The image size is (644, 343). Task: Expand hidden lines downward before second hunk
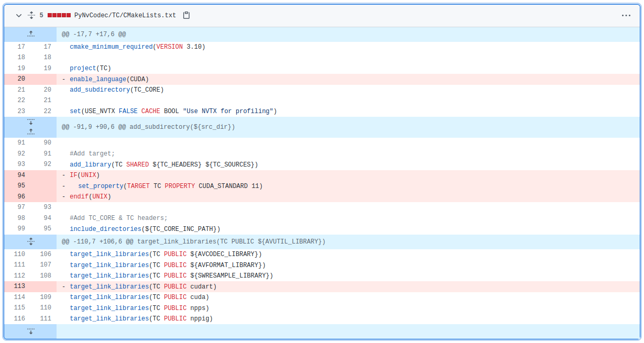pos(31,122)
